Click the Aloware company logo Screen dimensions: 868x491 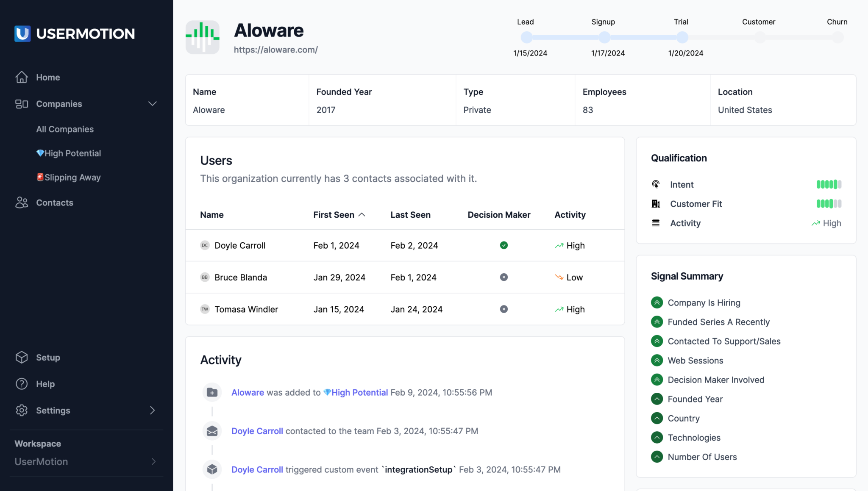click(203, 37)
